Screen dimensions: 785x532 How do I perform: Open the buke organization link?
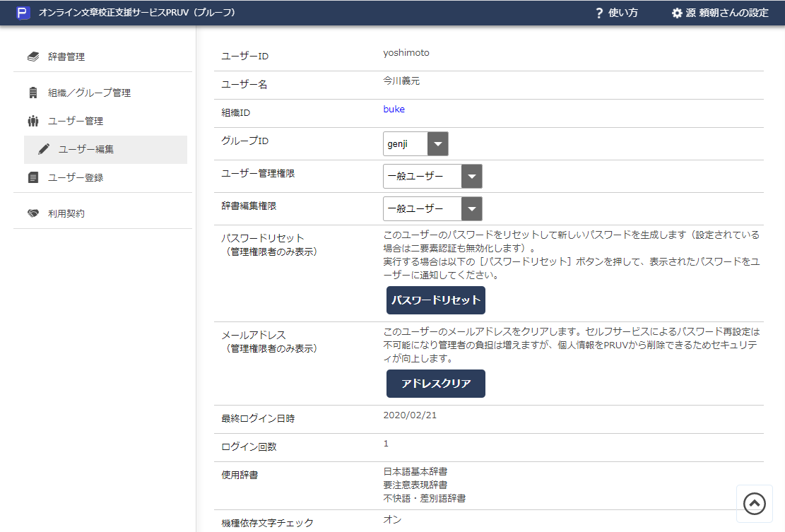(394, 109)
